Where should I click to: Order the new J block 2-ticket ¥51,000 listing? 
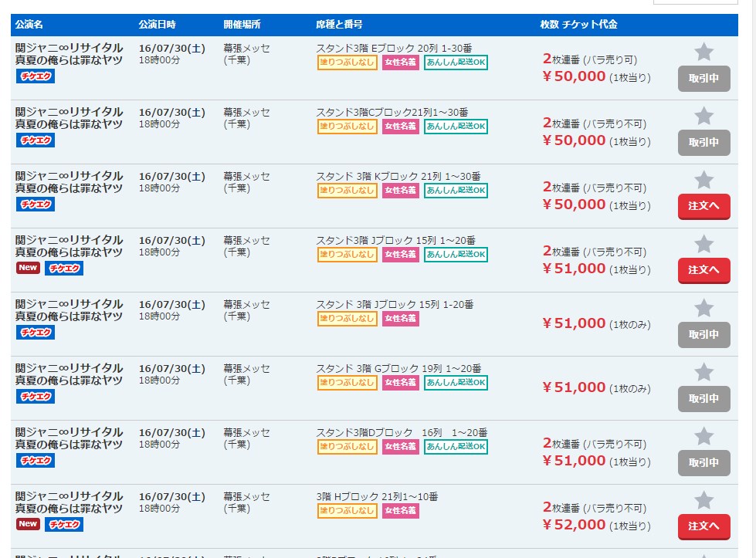tap(704, 271)
